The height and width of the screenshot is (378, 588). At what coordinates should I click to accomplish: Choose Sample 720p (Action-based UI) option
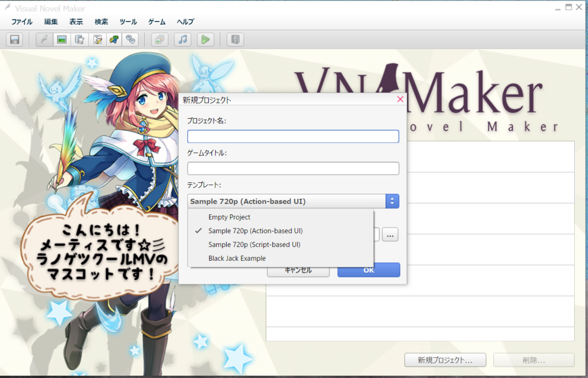point(280,231)
